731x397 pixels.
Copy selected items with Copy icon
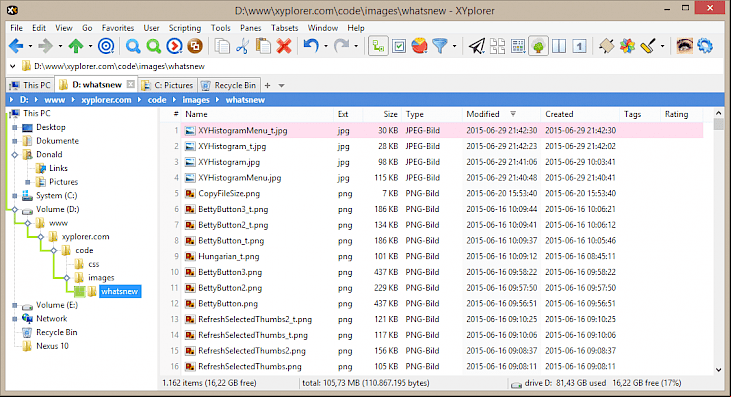click(x=222, y=46)
